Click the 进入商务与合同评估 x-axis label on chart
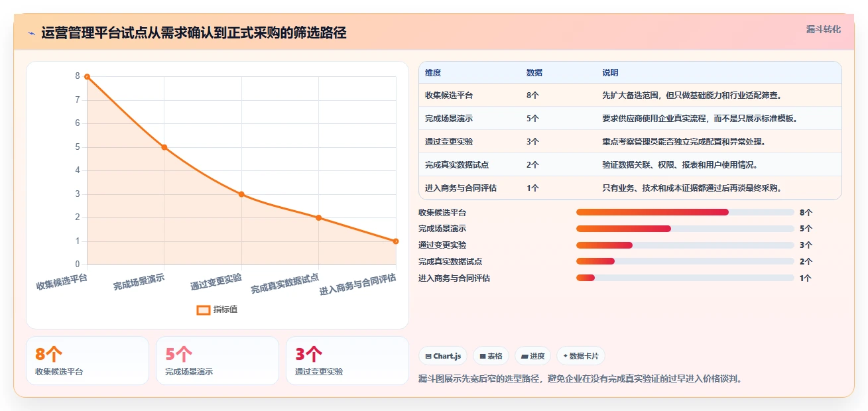868x411 pixels. tap(358, 285)
